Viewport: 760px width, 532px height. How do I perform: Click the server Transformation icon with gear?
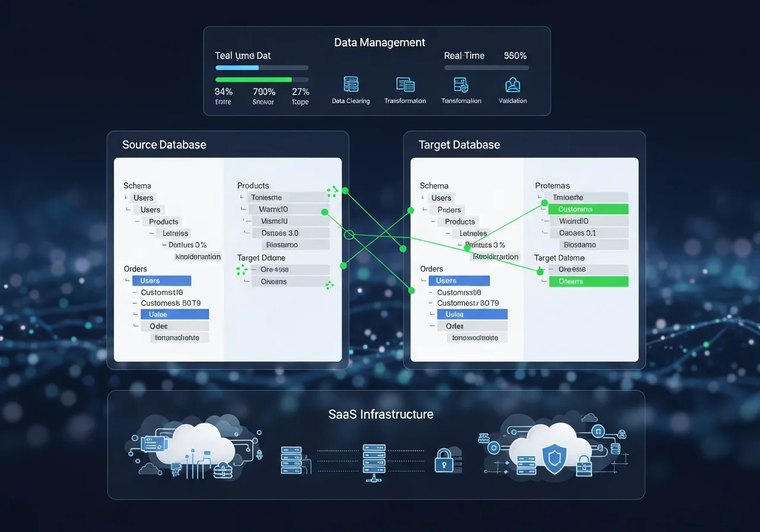[461, 85]
